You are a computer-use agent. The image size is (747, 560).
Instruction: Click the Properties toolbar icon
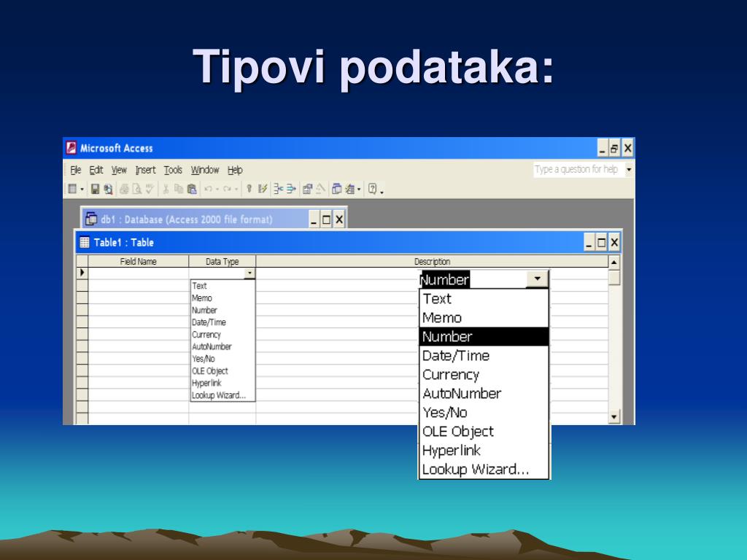pos(308,189)
